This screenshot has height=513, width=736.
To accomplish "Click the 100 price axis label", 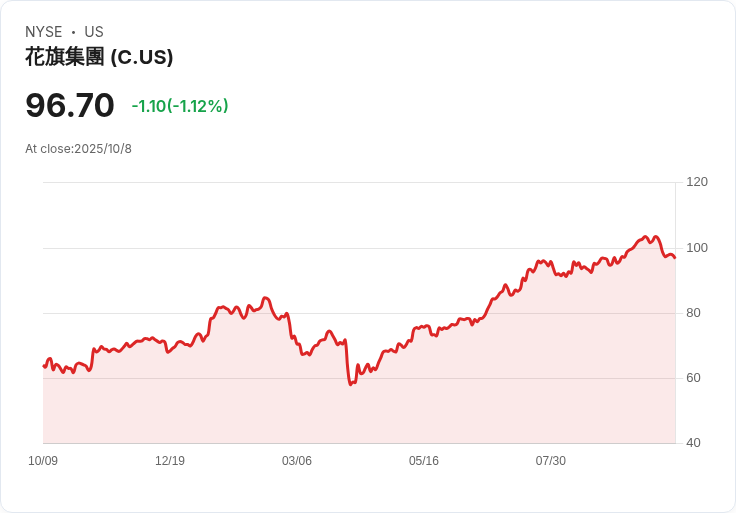I will (x=697, y=248).
